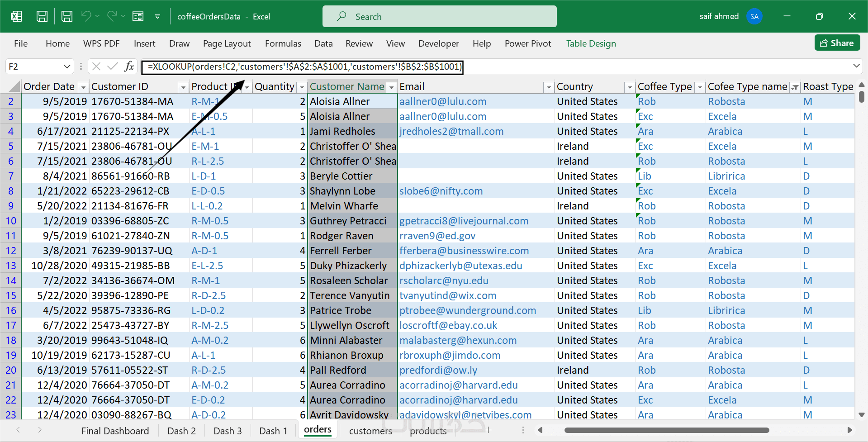Expand the formula bar chevron
This screenshot has width=868, height=442.
[856, 66]
